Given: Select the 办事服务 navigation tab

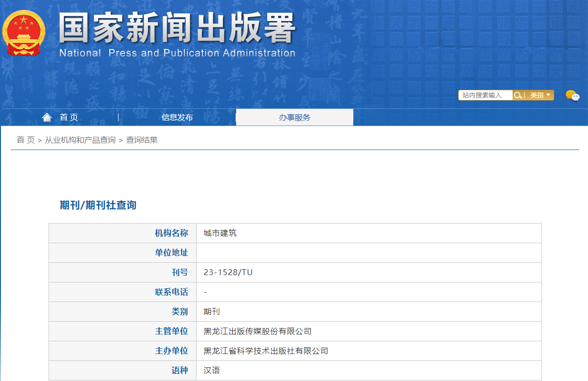Looking at the screenshot, I should 294,117.
